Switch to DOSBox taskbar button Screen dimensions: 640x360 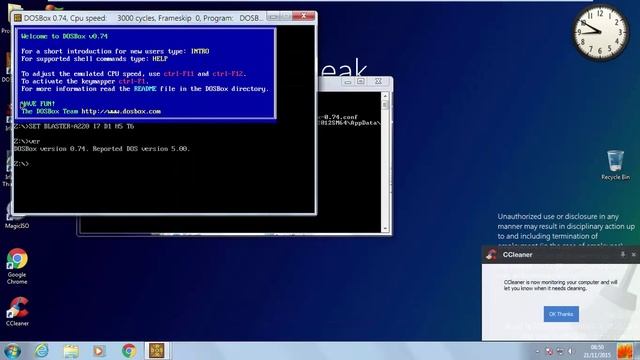(x=157, y=351)
